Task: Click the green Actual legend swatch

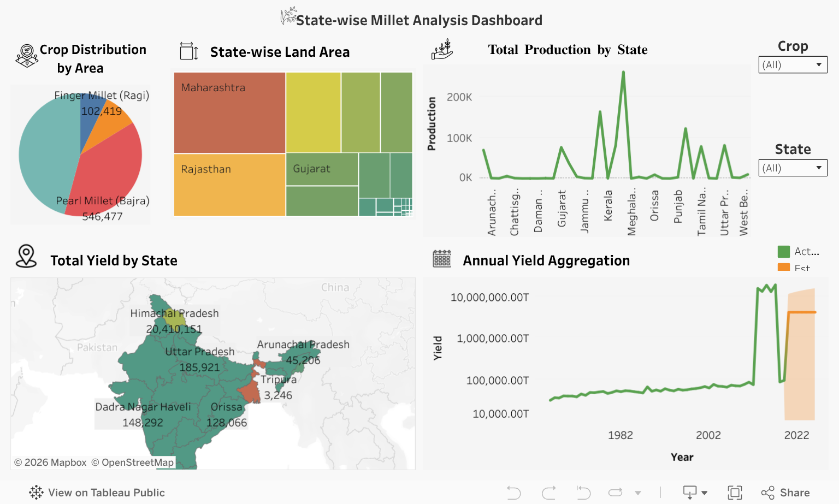Action: 783,252
